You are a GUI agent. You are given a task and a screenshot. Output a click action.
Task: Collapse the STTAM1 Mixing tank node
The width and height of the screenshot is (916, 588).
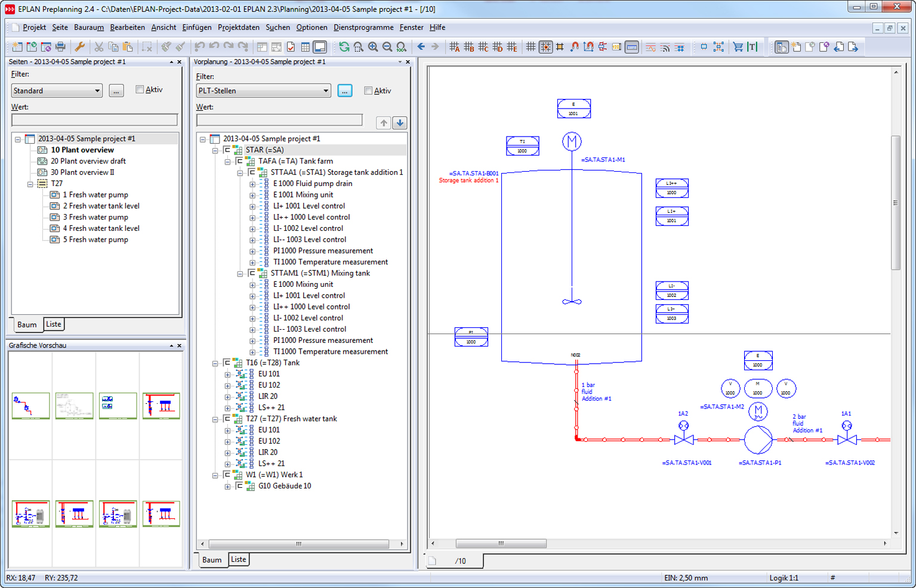click(240, 274)
